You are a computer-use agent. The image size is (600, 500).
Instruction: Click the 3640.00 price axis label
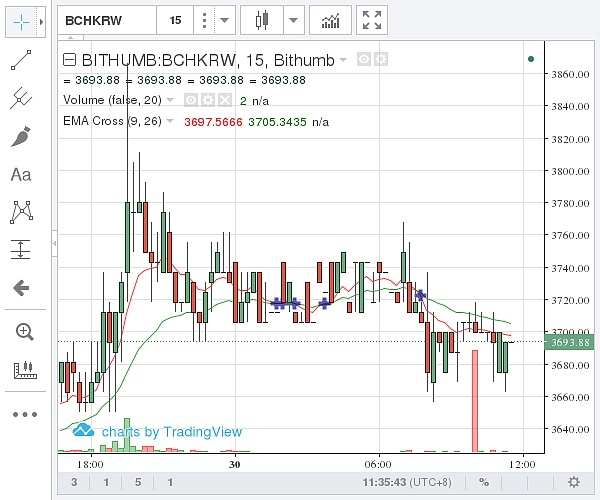[x=570, y=429]
